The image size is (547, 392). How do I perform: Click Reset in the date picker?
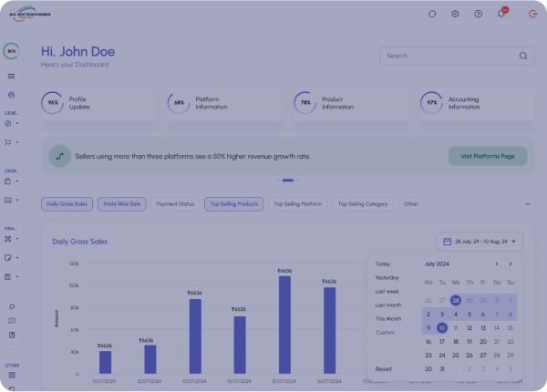384,369
